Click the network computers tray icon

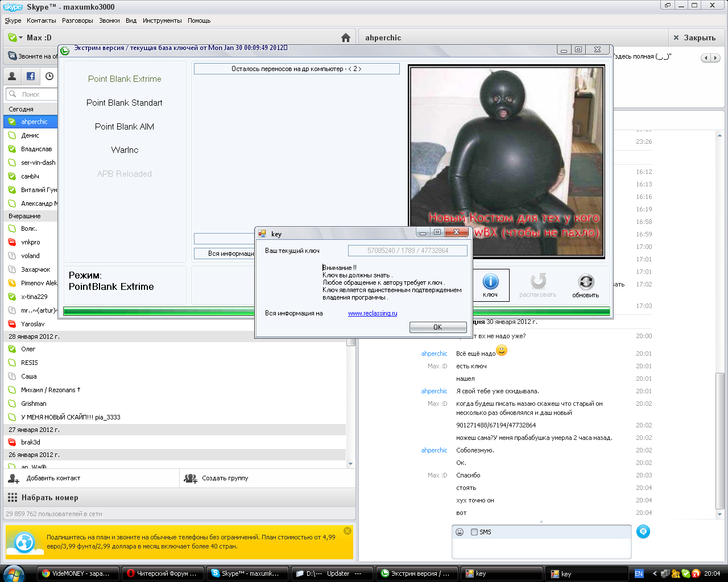coord(666,573)
